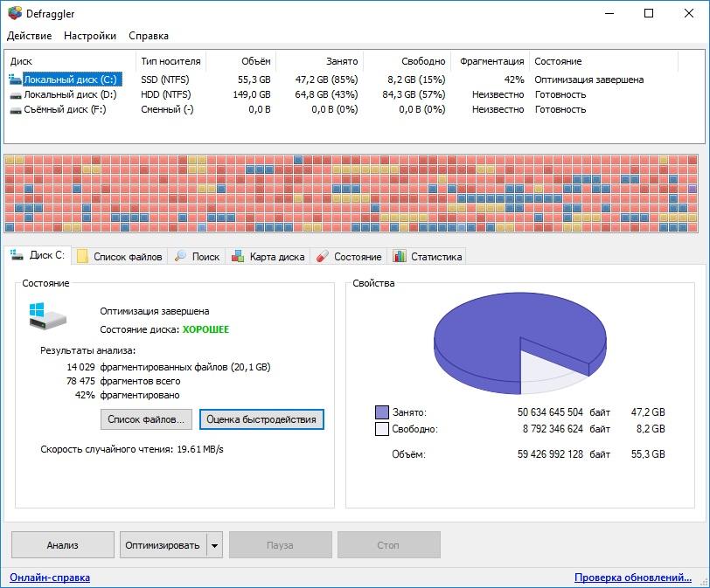Switch to the Поиск tab
This screenshot has height=588, width=710.
pyautogui.click(x=197, y=257)
